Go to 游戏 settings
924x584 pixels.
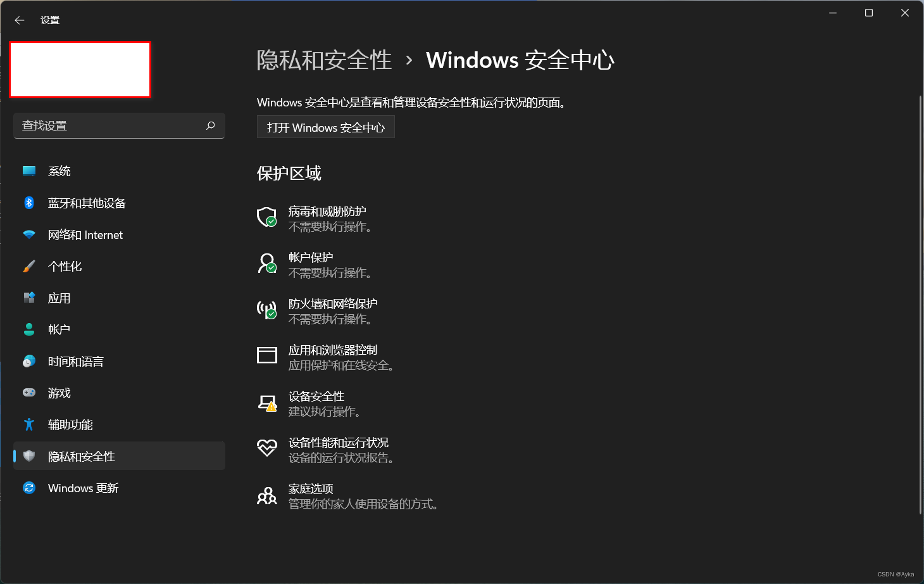pos(119,393)
